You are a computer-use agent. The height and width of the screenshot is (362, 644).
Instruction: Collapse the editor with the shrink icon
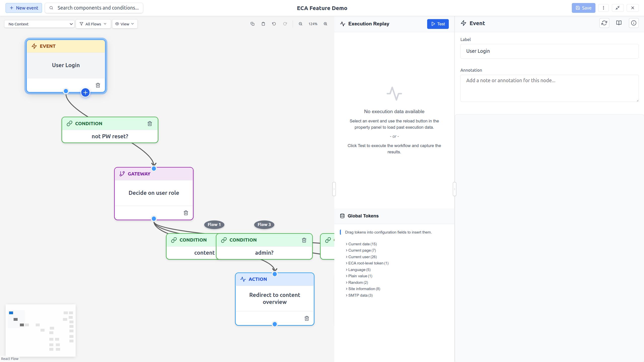point(618,8)
